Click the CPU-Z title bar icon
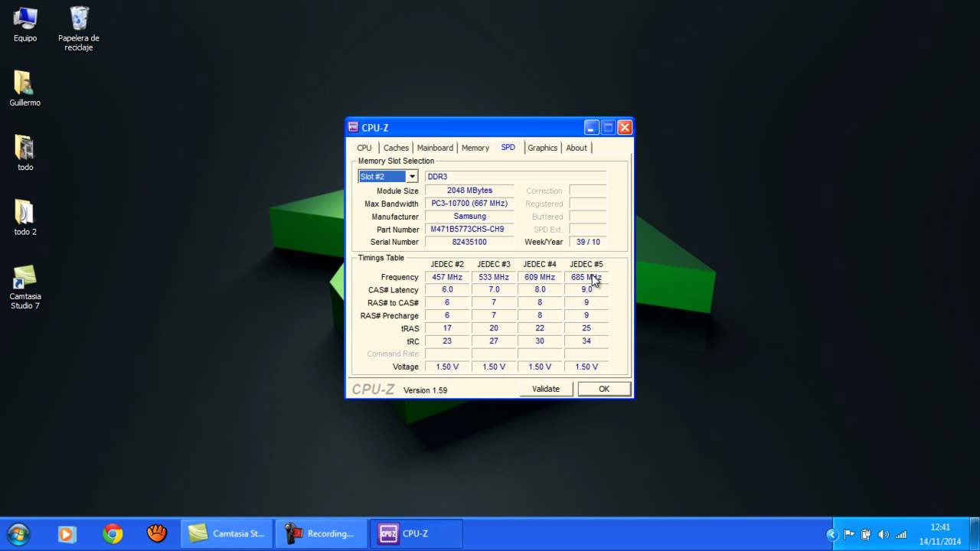The width and height of the screenshot is (980, 551). [x=353, y=127]
